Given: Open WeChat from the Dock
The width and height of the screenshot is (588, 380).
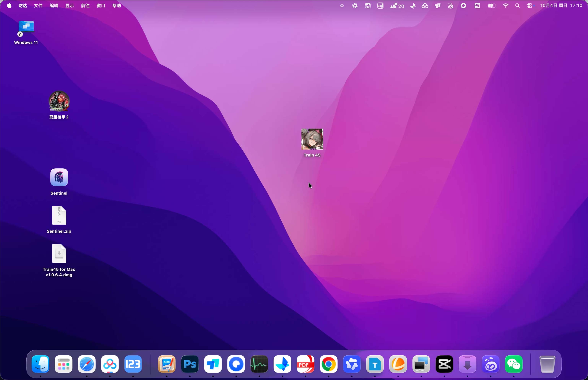Looking at the screenshot, I should pyautogui.click(x=514, y=364).
